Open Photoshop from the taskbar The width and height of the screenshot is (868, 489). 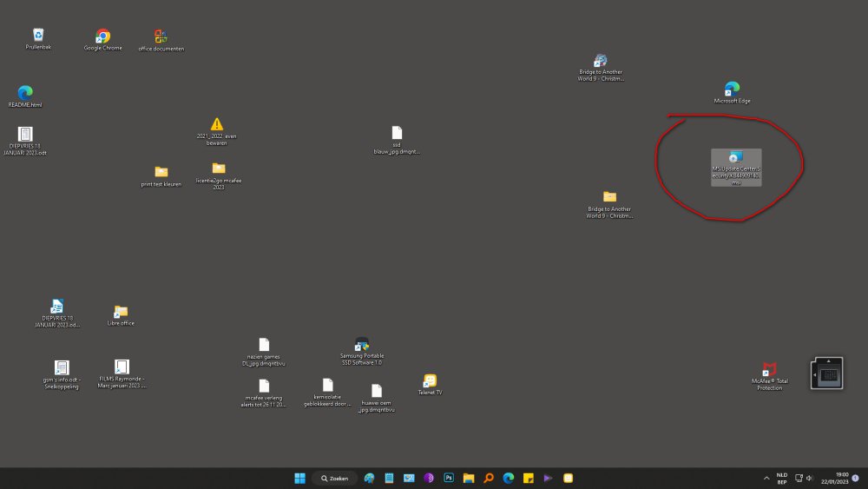click(x=449, y=478)
